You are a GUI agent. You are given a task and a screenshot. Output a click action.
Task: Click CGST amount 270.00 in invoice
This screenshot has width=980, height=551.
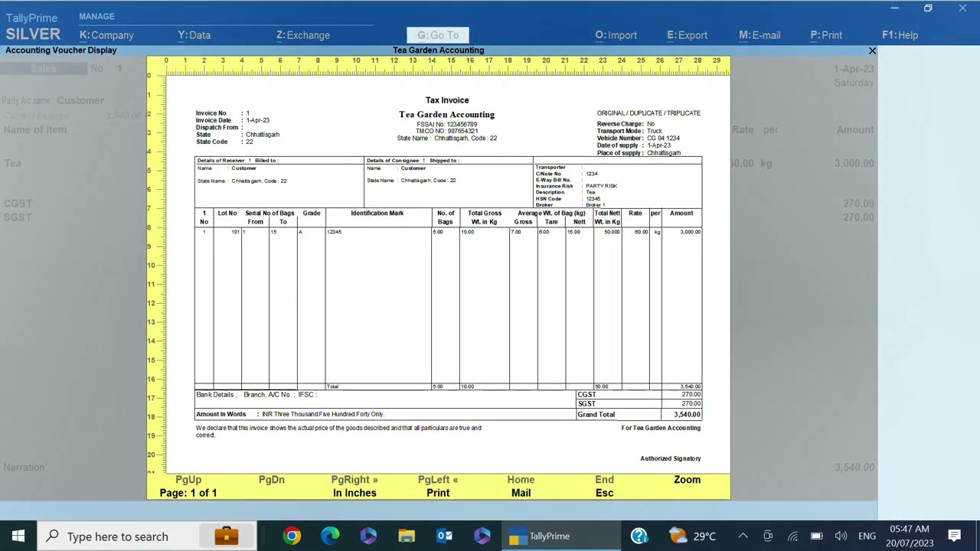click(x=691, y=395)
